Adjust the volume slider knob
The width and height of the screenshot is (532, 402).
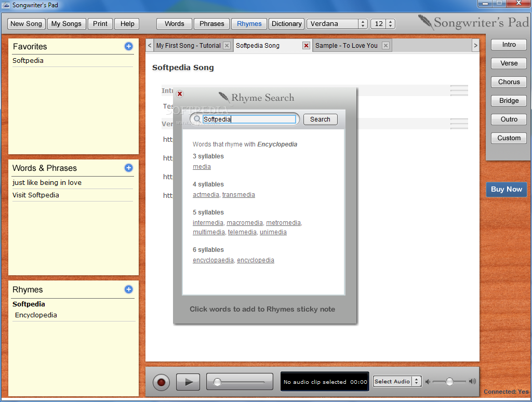(x=449, y=382)
